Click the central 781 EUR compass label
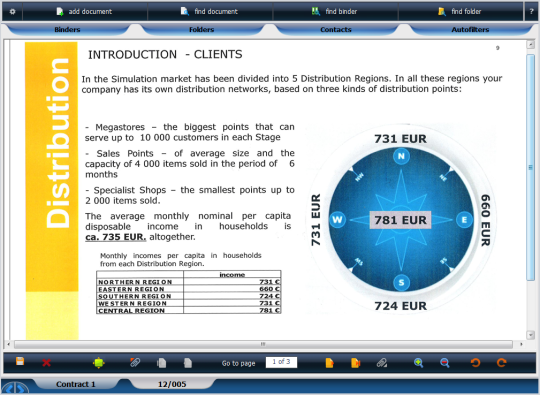Viewport: 540px width, 395px height. [401, 220]
